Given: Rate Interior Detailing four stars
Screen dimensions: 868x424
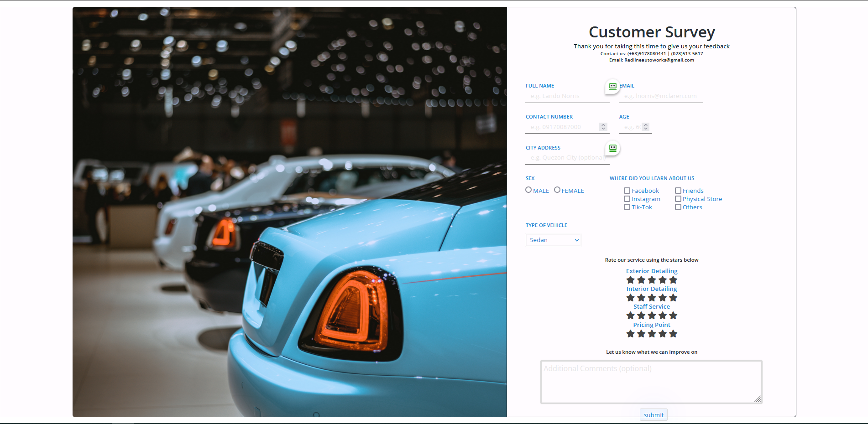Looking at the screenshot, I should 663,298.
